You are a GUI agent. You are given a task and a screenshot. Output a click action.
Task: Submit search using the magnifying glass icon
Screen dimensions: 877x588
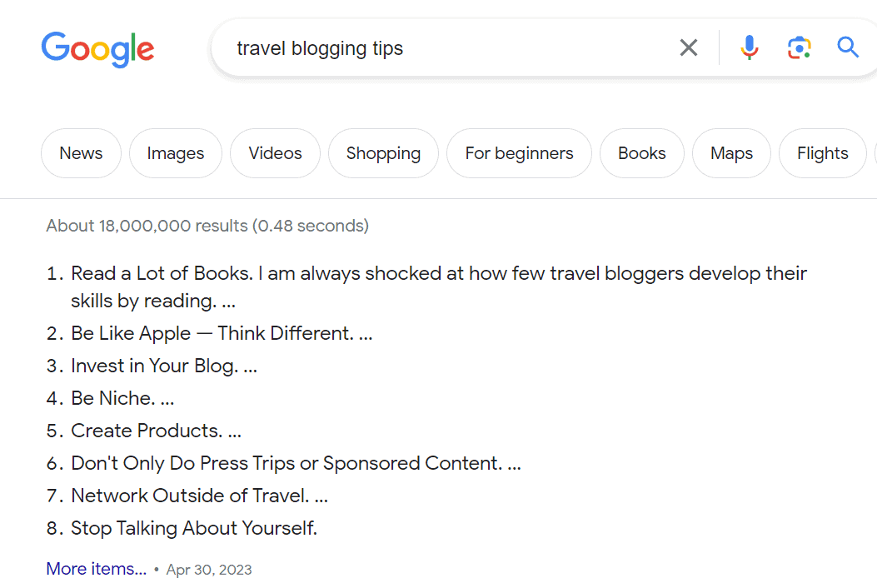(848, 47)
